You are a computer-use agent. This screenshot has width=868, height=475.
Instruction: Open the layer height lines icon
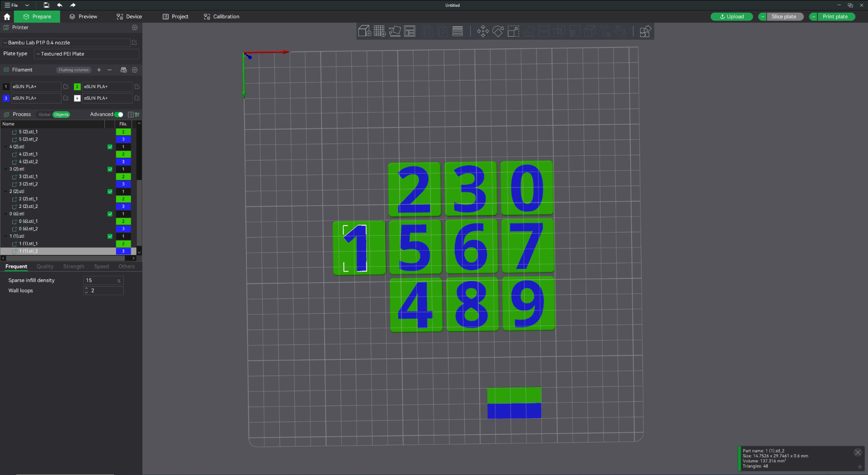(x=458, y=31)
